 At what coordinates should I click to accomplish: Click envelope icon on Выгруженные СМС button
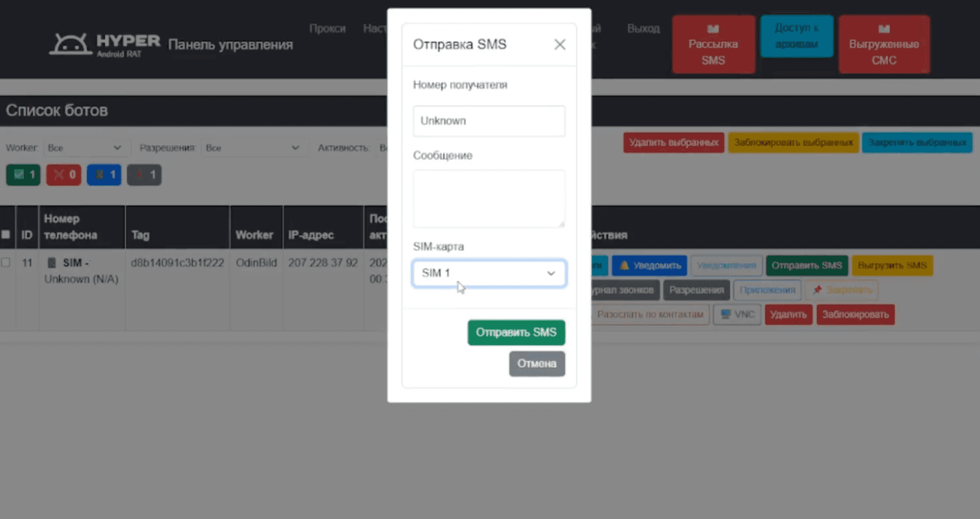[x=884, y=29]
